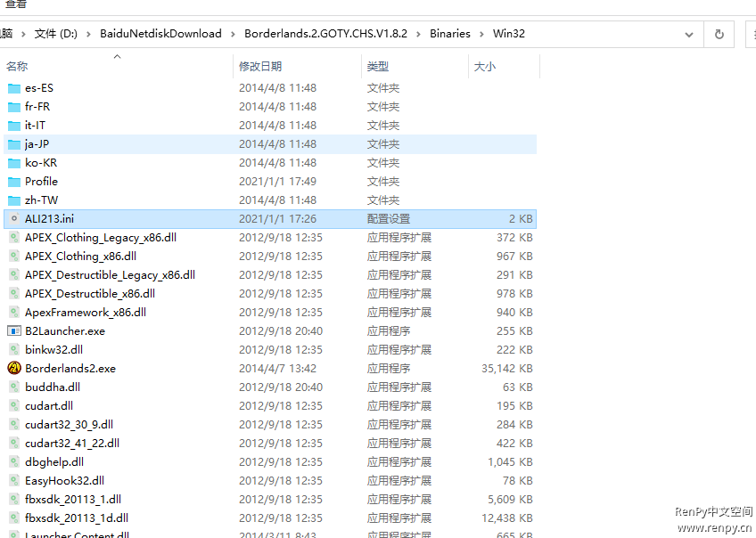The width and height of the screenshot is (756, 538).
Task: Click the cudart32_41_22.dll file icon
Action: [x=14, y=444]
